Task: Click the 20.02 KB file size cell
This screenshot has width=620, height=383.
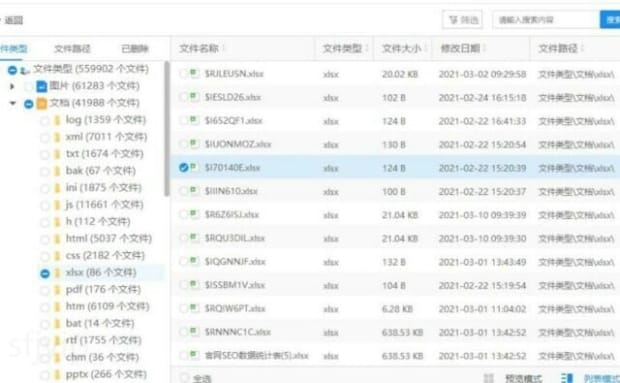Action: click(x=400, y=74)
